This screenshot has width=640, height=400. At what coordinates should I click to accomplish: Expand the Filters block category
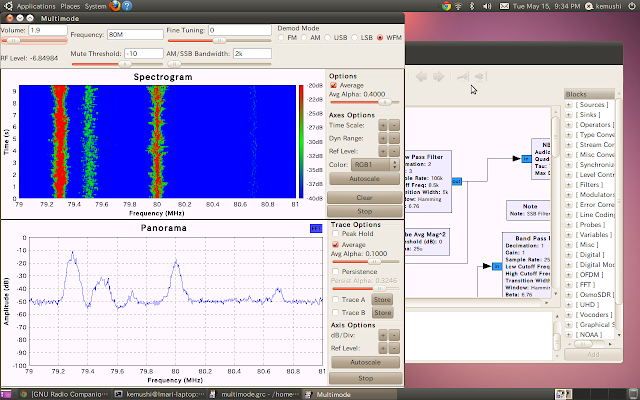(569, 185)
